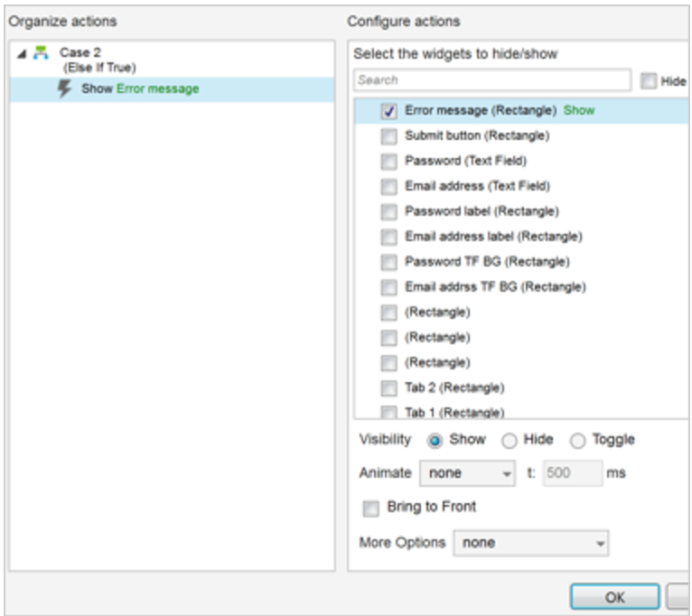Viewport: 692px width, 616px height.
Task: Check the Email address label (Rectangle) checkbox
Action: 388,237
